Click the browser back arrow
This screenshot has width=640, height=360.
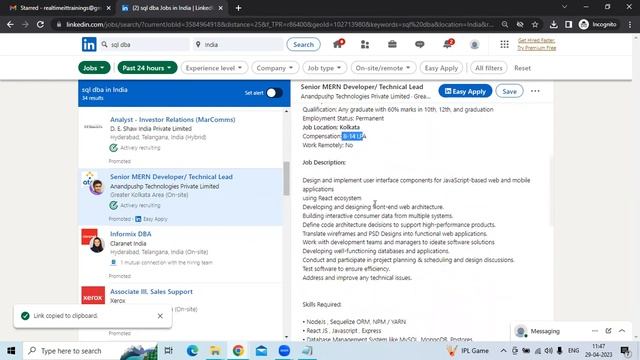pos(10,24)
